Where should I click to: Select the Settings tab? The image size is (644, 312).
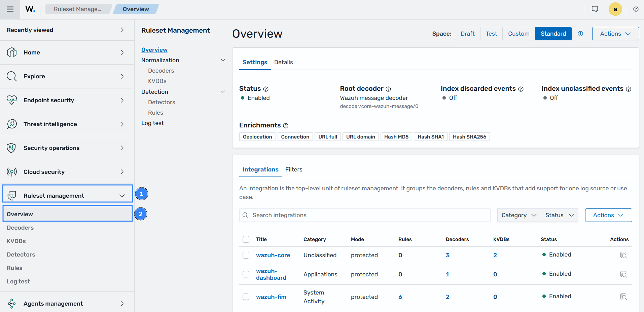coord(255,62)
